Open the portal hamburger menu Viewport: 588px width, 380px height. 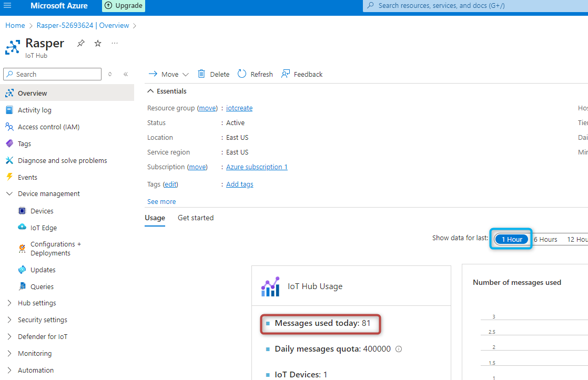point(7,5)
